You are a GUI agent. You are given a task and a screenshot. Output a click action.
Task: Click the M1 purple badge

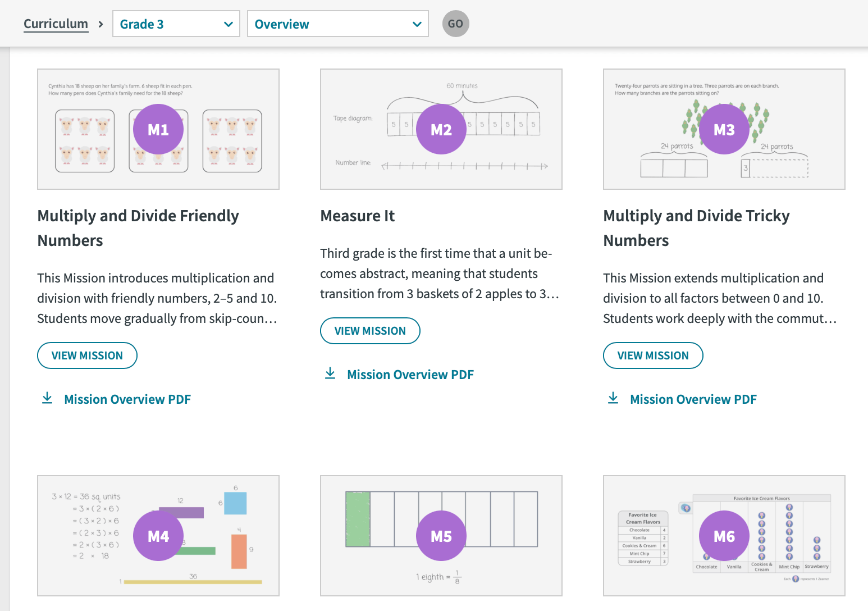click(158, 129)
